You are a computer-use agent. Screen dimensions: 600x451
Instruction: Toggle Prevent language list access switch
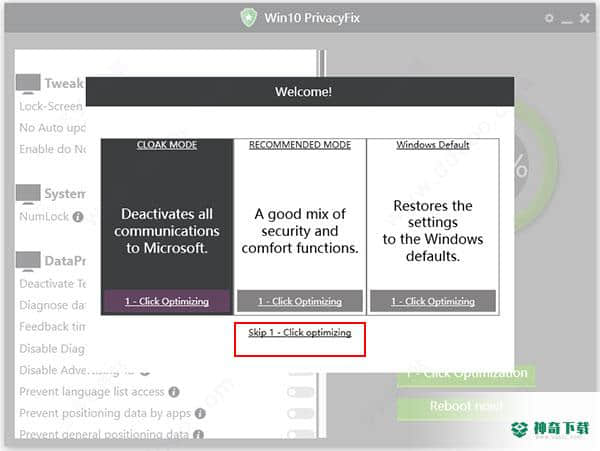300,392
